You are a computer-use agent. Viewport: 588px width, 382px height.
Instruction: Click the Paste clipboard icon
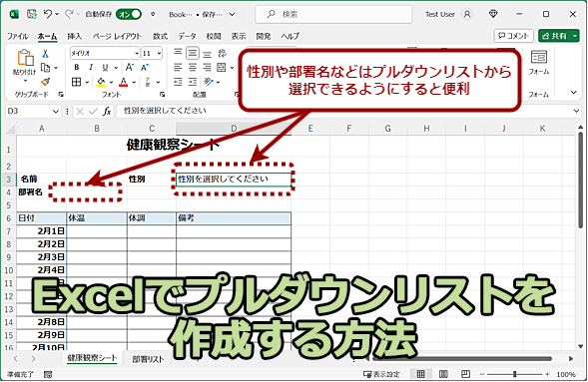[x=25, y=57]
